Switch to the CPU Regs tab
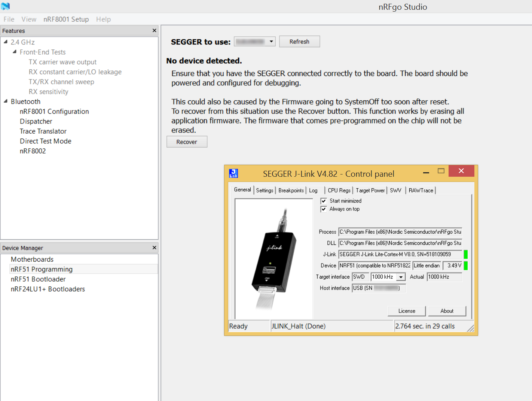532x401 pixels. coord(339,190)
